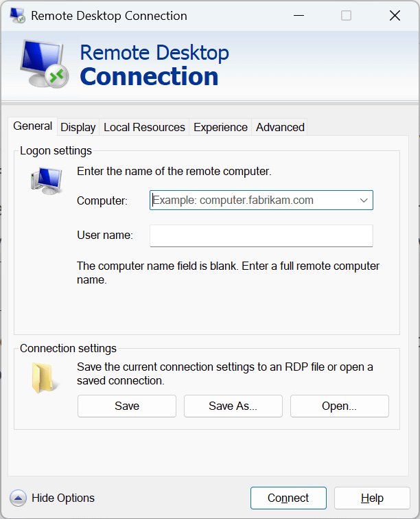Screen dimensions: 420x519
Task: Expand the Computer dropdown list arrow
Action: [x=364, y=200]
